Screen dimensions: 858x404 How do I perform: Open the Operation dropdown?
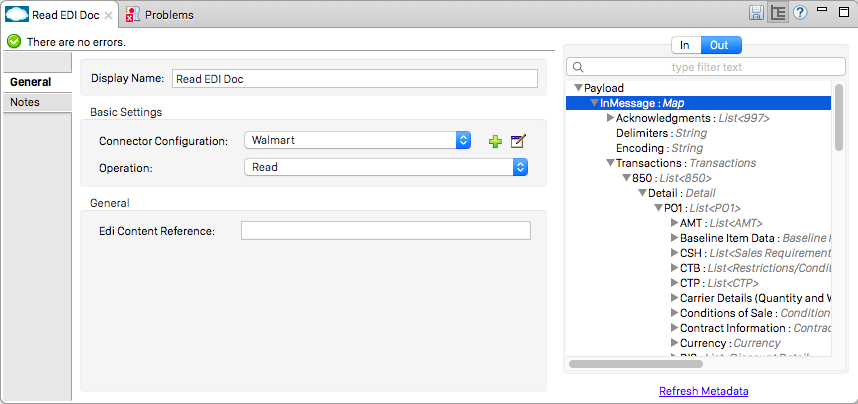click(520, 168)
